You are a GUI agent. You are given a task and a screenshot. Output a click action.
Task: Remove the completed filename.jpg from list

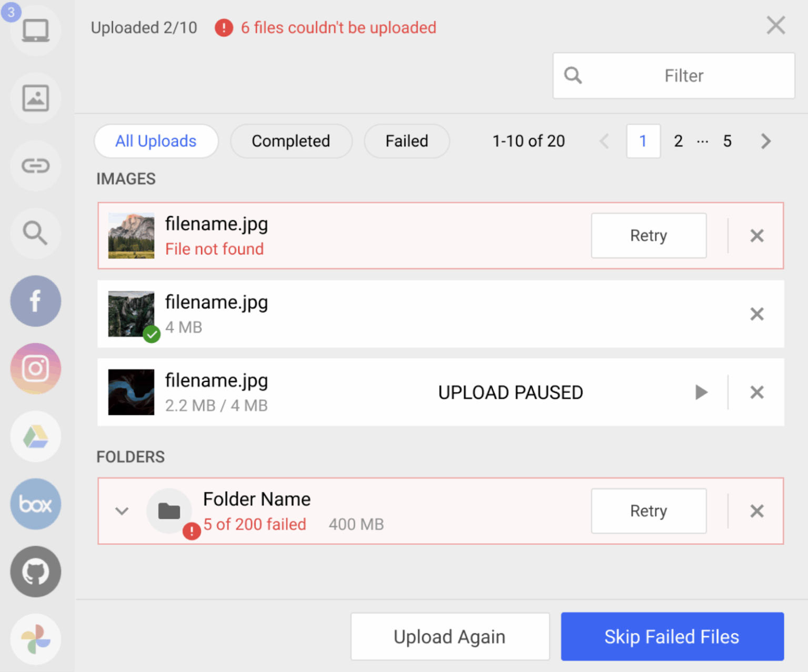pos(757,314)
